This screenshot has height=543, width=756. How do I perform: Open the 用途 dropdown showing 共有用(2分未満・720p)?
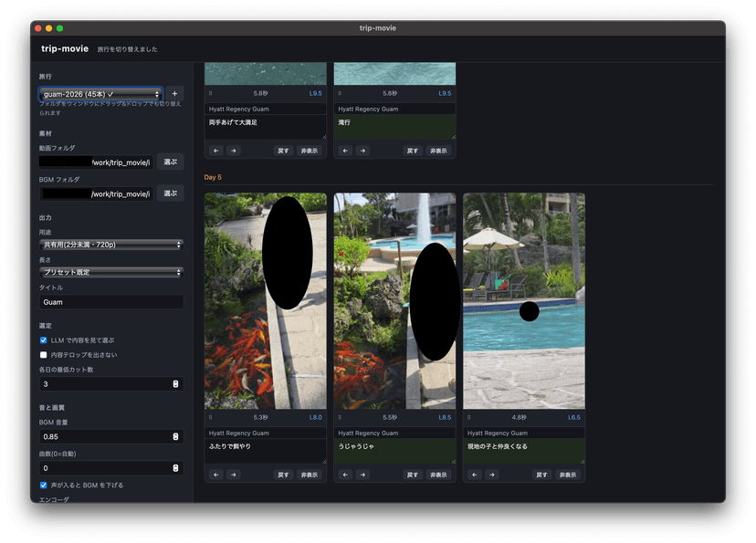(x=110, y=245)
